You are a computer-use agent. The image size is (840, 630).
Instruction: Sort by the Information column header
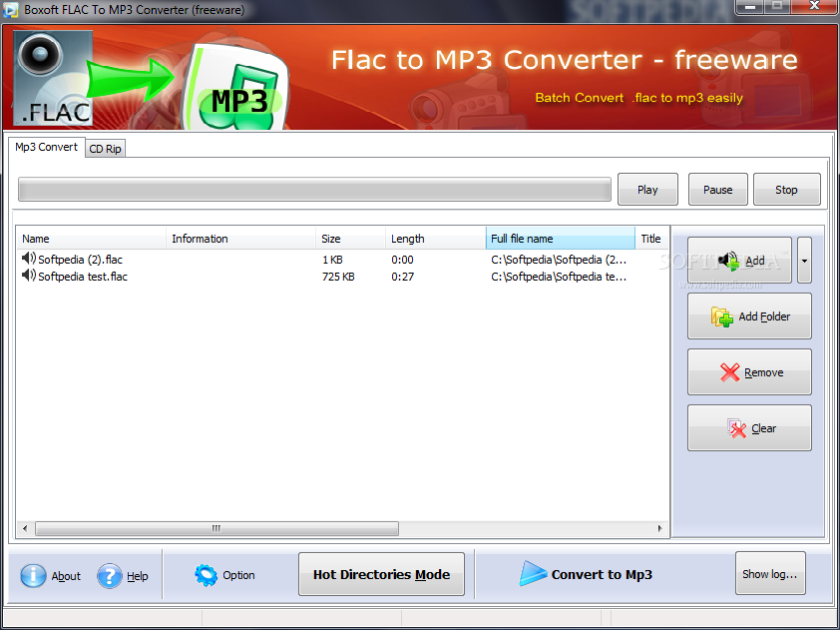coord(240,239)
